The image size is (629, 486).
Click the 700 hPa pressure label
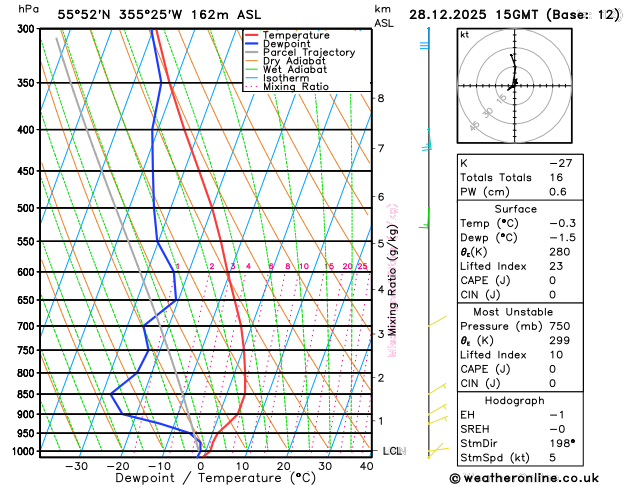pyautogui.click(x=28, y=326)
